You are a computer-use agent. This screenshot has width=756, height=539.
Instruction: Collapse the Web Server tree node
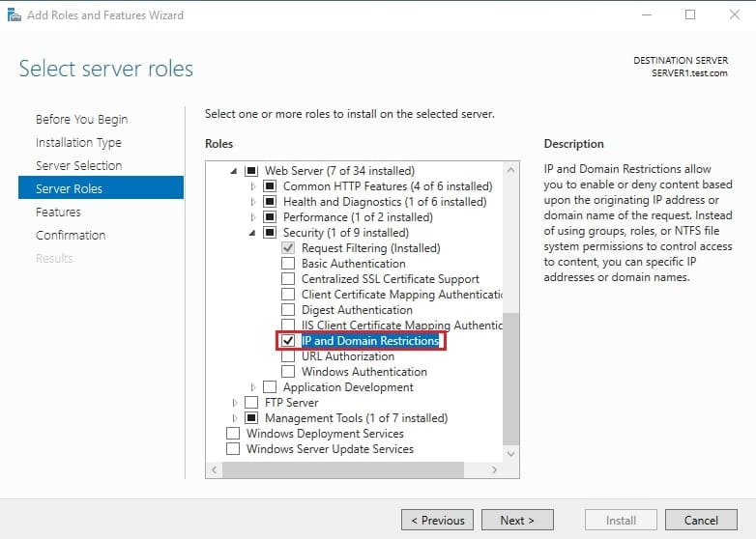click(x=234, y=171)
